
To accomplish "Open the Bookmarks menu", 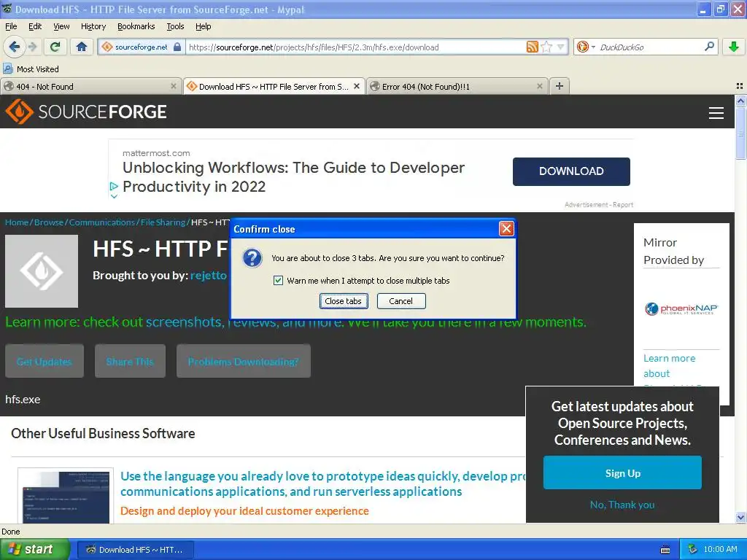I will point(136,26).
